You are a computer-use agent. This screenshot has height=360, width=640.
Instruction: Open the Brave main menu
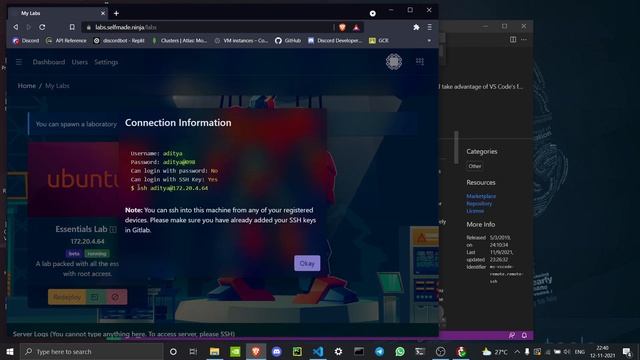(x=429, y=27)
